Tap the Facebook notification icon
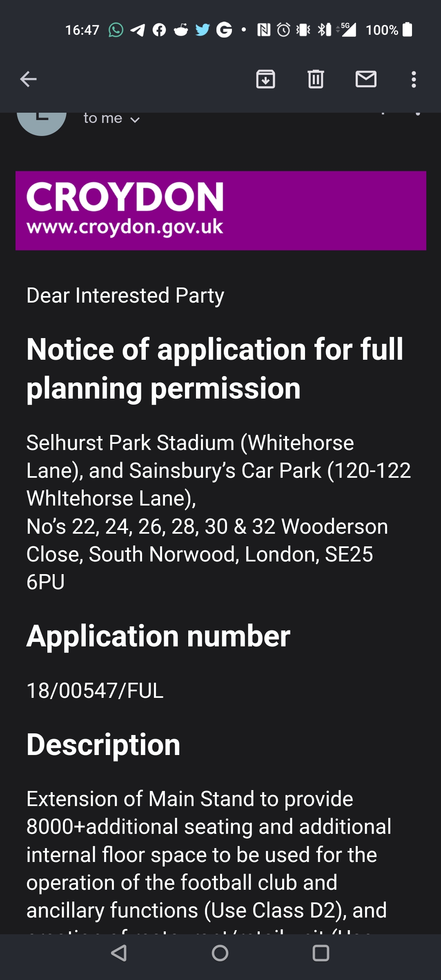Image resolution: width=441 pixels, height=980 pixels. [x=159, y=30]
